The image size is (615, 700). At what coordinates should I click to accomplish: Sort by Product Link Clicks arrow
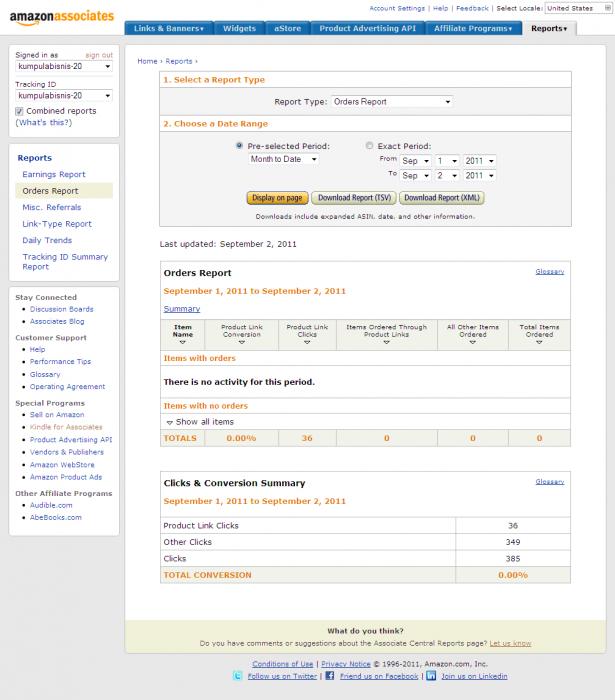pos(306,342)
